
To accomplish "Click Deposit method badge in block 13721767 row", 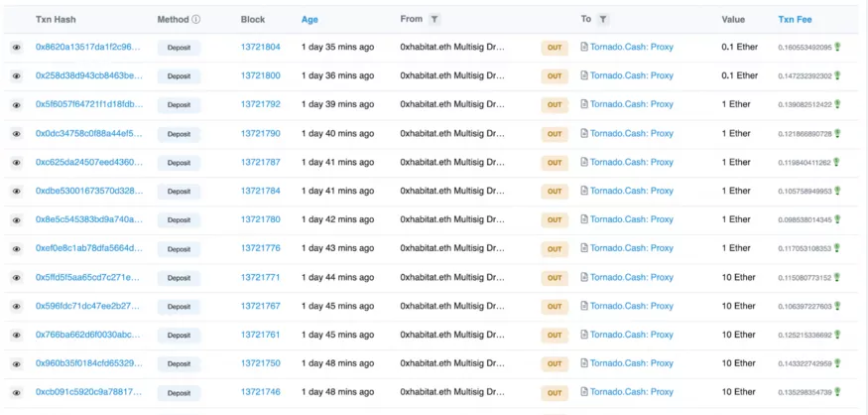I will coord(179,307).
